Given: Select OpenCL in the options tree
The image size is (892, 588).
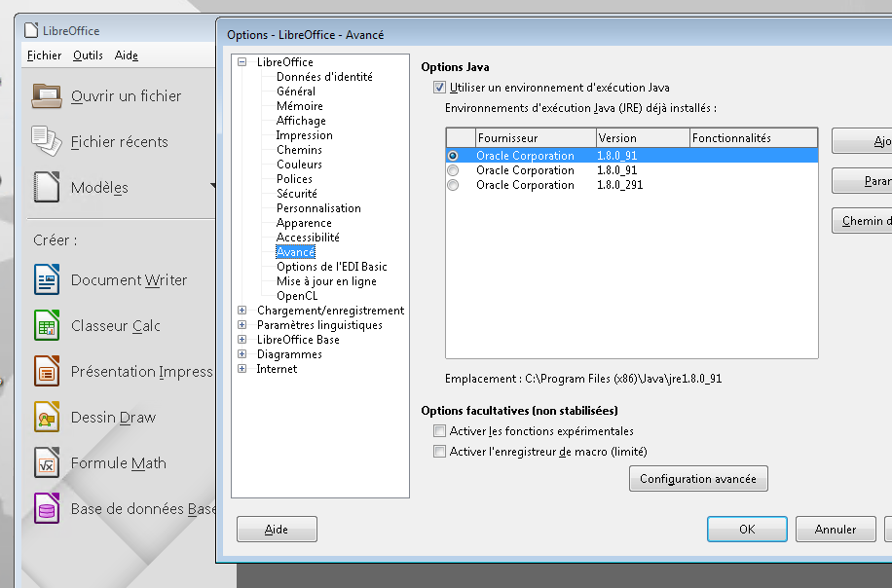Looking at the screenshot, I should (x=297, y=296).
